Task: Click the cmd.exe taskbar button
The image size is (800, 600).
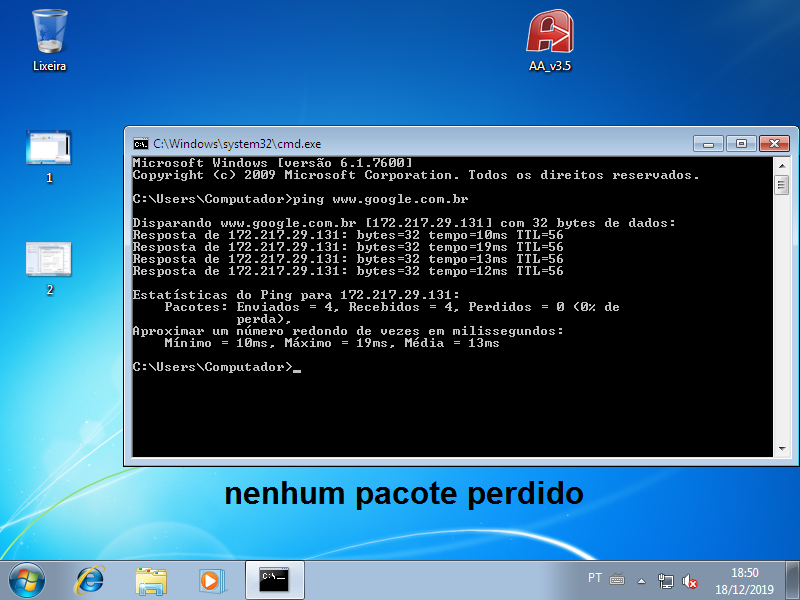Action: tap(274, 580)
